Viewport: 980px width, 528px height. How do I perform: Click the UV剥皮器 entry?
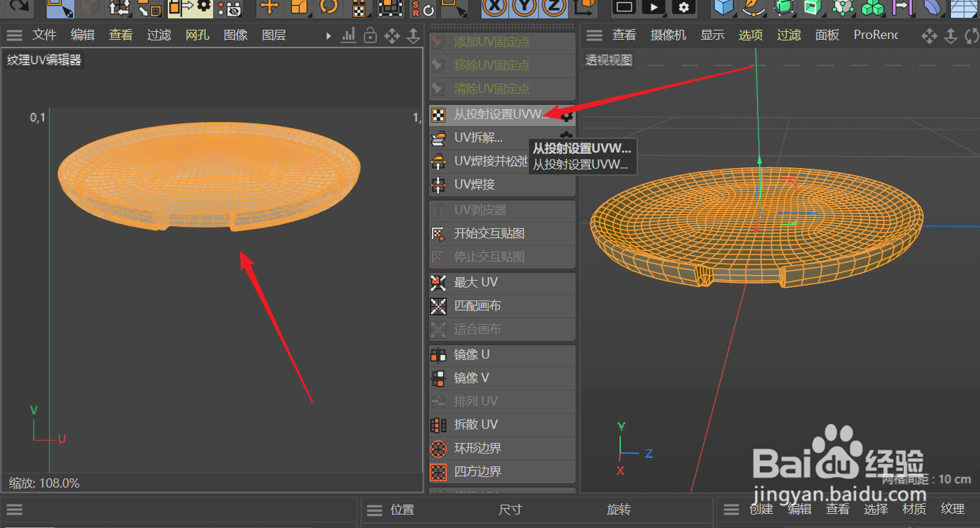[x=501, y=210]
